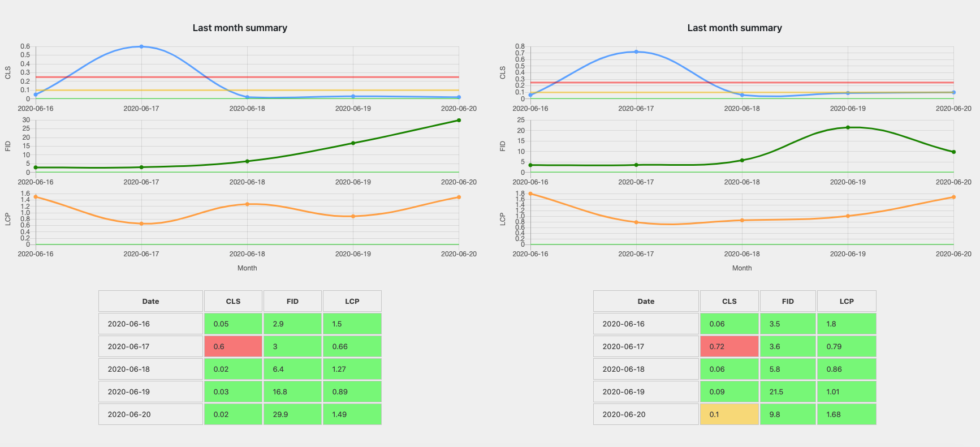Click the 2020-06-20 date cell in right table

(646, 414)
